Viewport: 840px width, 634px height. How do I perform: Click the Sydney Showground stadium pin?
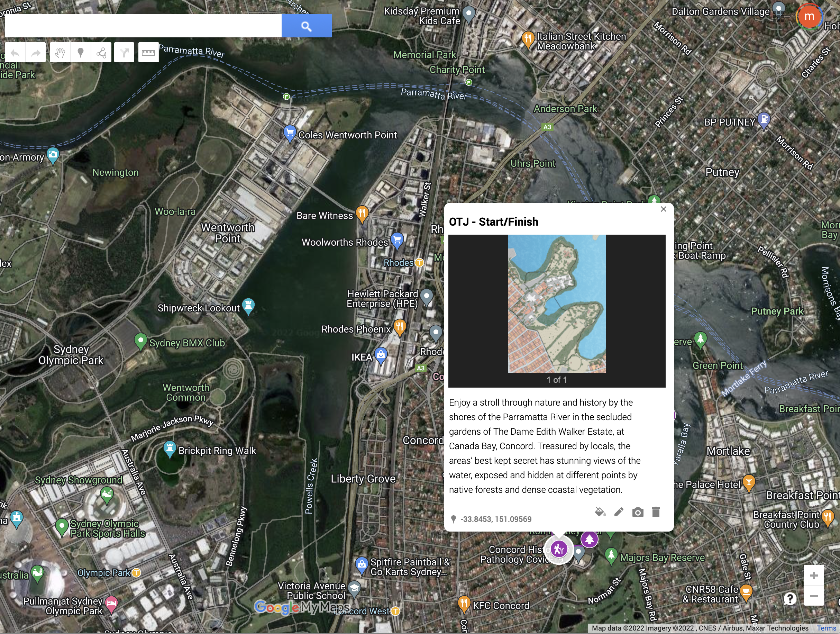tap(107, 495)
